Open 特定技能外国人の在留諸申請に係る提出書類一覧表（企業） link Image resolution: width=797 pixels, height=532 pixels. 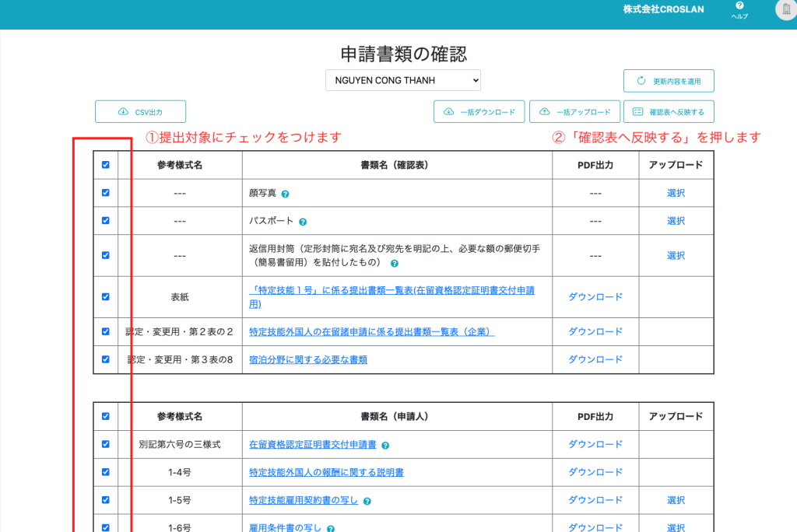tap(371, 332)
